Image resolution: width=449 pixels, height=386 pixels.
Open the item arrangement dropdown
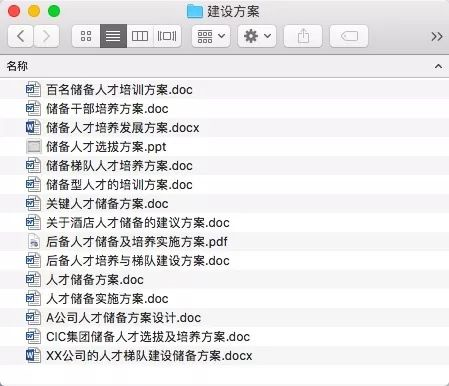211,36
